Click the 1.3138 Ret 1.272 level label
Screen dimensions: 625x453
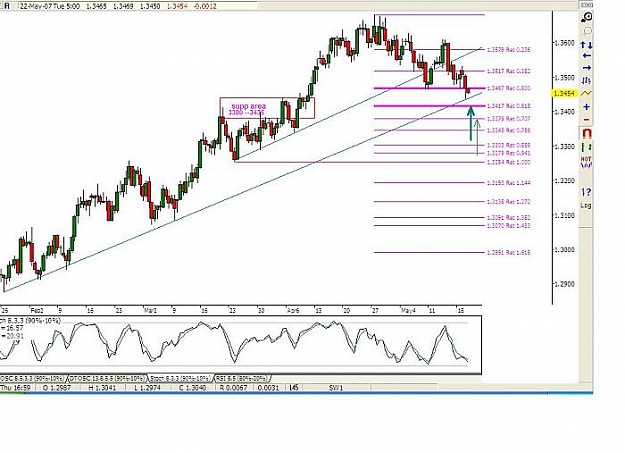(509, 202)
